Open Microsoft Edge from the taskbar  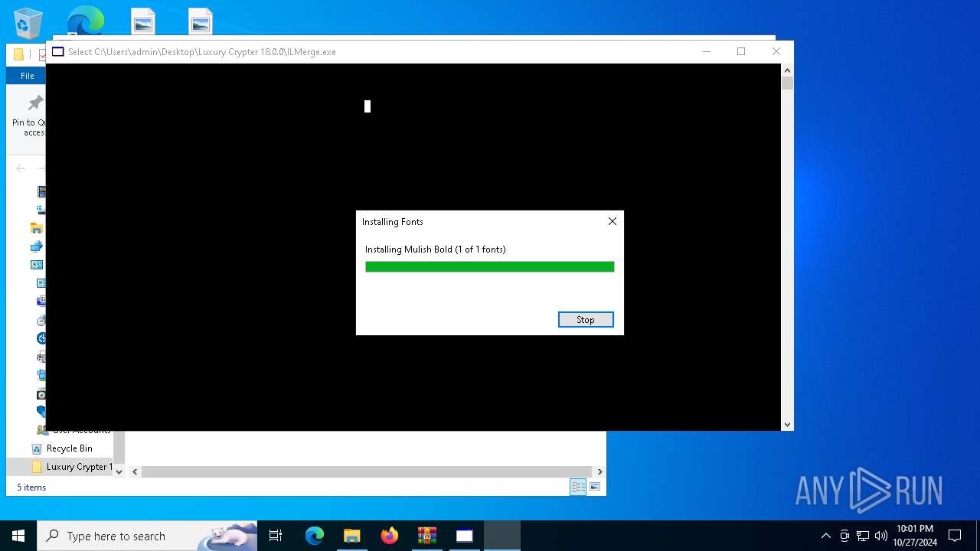click(315, 536)
